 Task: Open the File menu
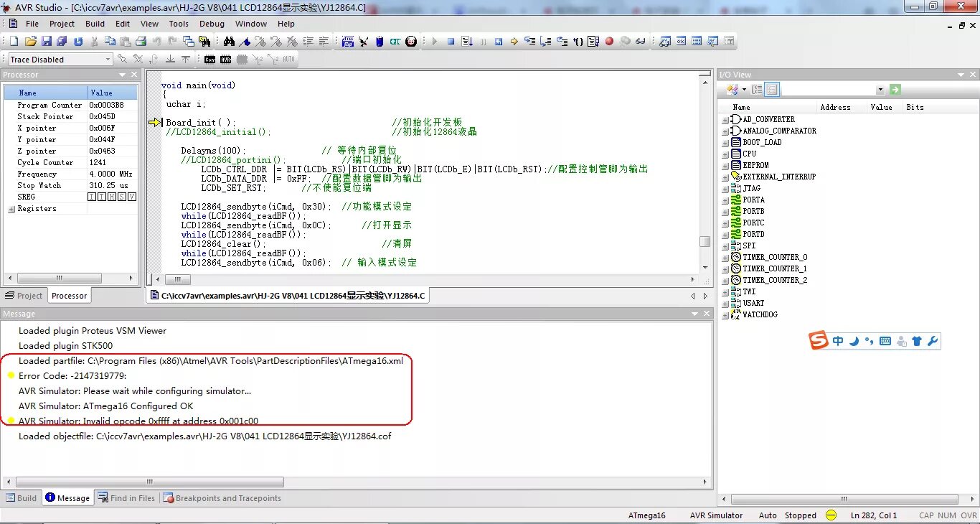pos(32,24)
